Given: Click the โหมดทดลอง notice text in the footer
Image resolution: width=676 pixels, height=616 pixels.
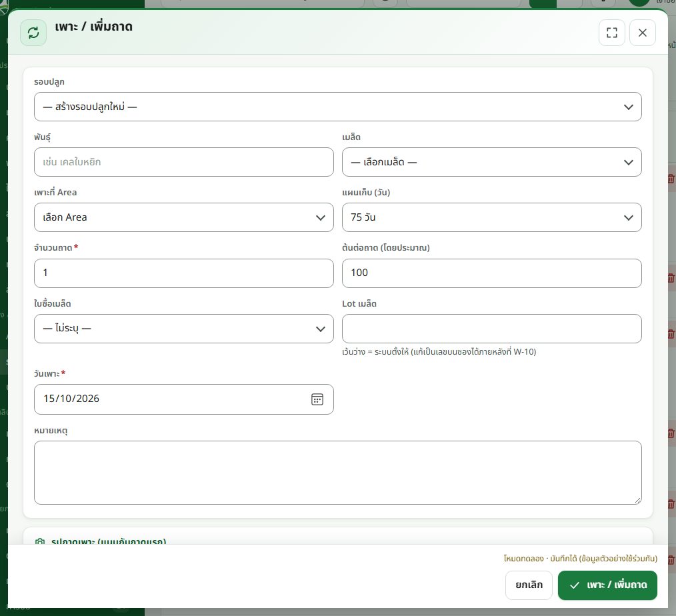Looking at the screenshot, I should (580, 559).
